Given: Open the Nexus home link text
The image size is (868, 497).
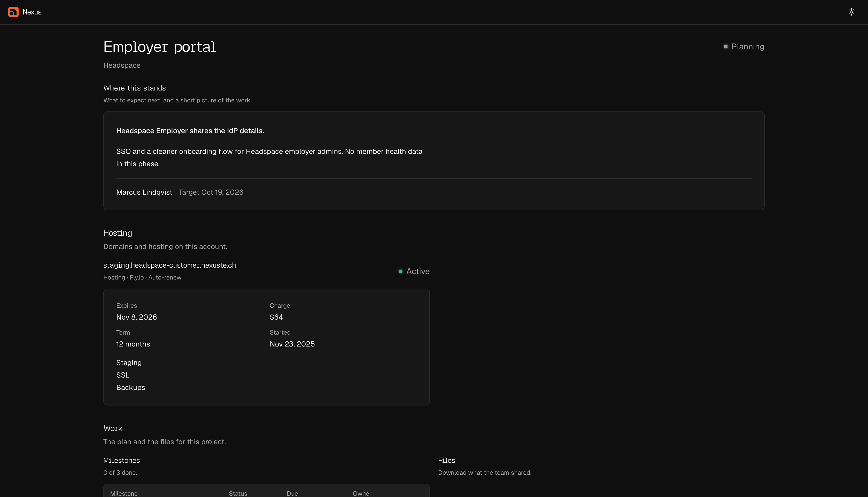Looking at the screenshot, I should tap(32, 12).
